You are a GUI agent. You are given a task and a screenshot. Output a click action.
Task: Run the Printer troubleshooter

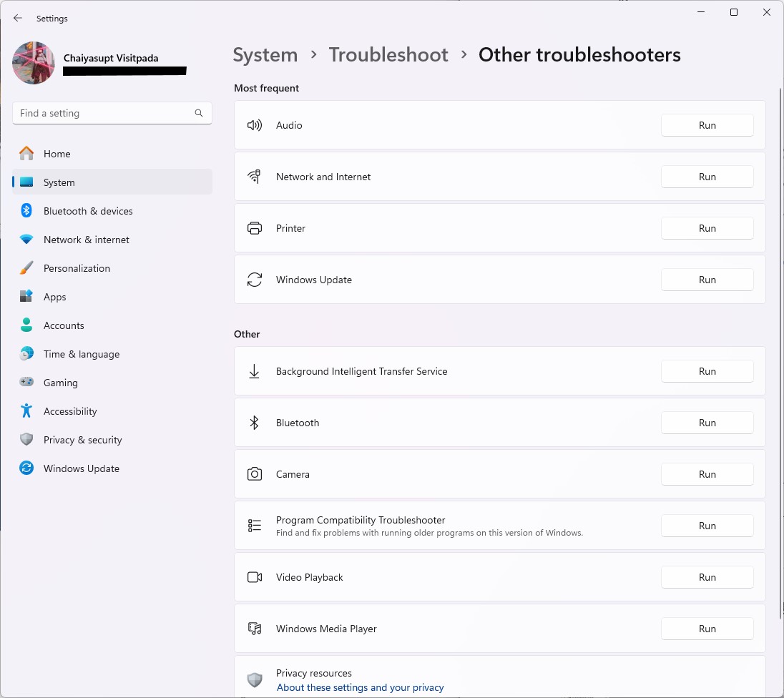(707, 228)
